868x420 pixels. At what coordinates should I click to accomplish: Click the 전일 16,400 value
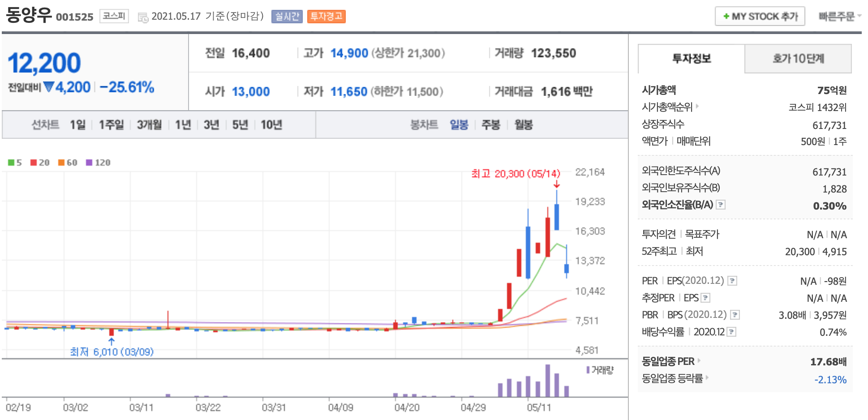pyautogui.click(x=250, y=53)
